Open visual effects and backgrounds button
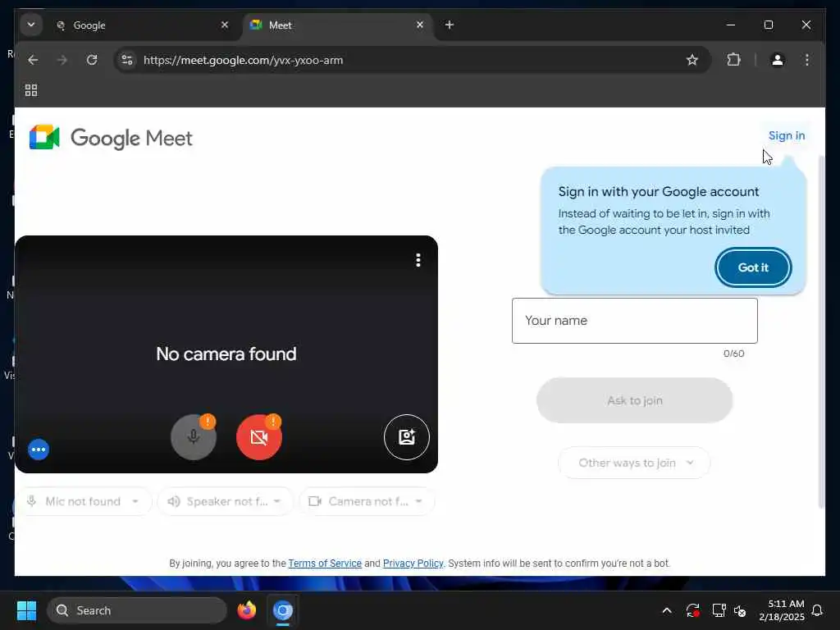The height and width of the screenshot is (630, 840). [x=407, y=437]
